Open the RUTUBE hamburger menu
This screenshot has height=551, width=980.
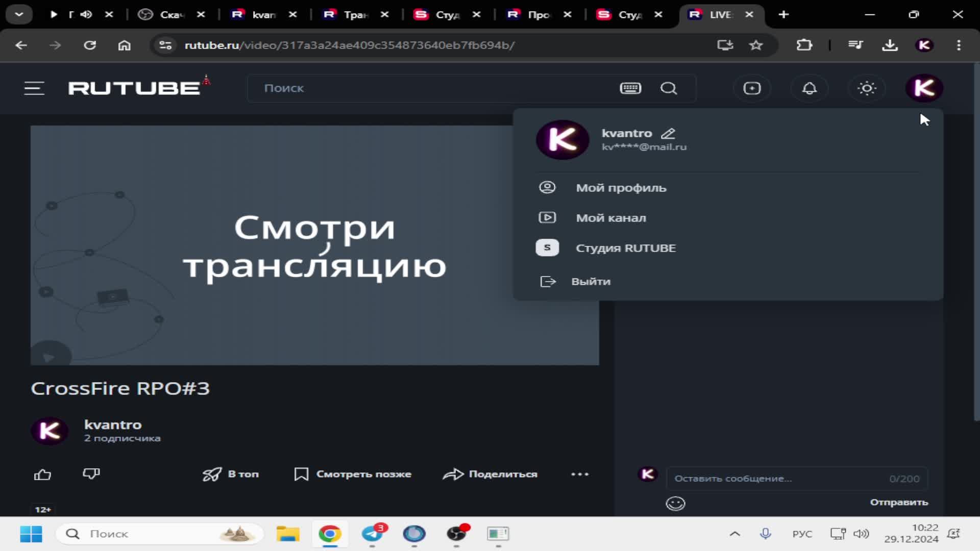tap(34, 88)
